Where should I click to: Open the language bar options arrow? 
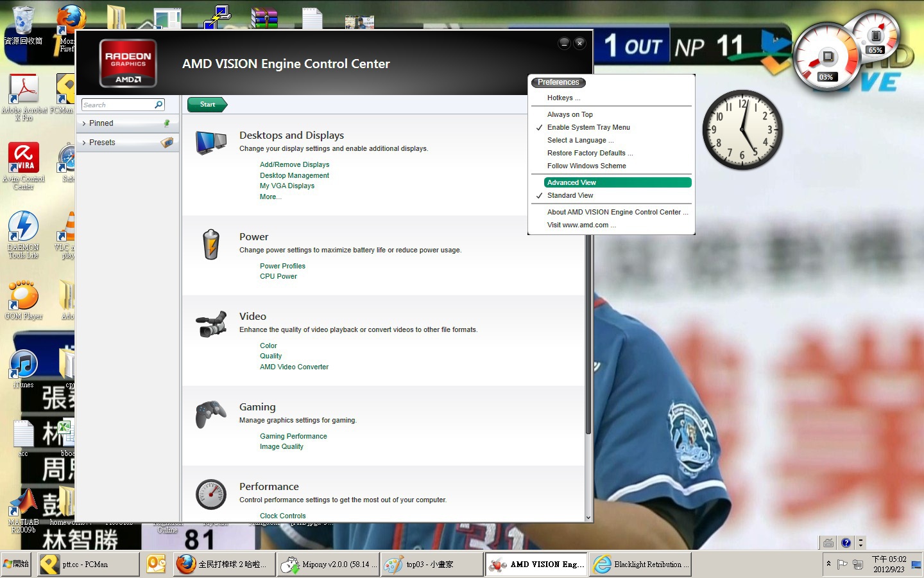(860, 543)
